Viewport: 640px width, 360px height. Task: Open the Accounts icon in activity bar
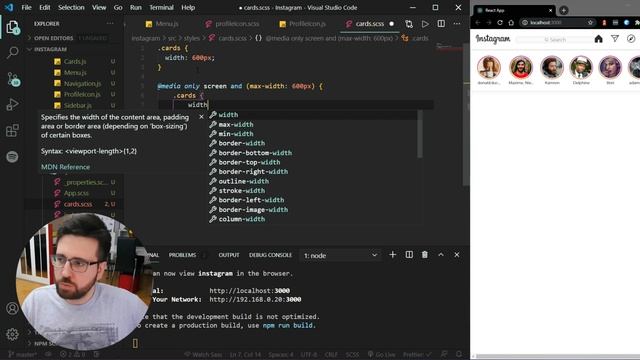(12, 309)
